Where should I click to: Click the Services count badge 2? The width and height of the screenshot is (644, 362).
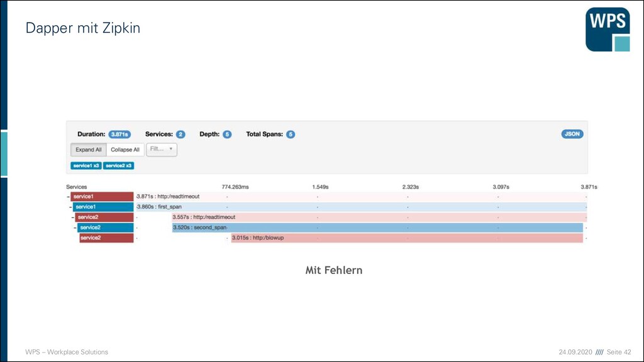coord(180,134)
